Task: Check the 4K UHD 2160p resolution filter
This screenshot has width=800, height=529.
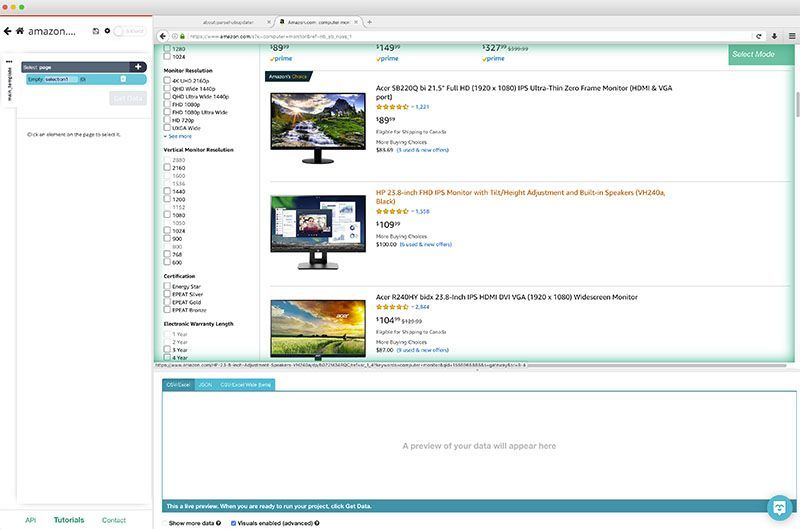Action: [167, 80]
